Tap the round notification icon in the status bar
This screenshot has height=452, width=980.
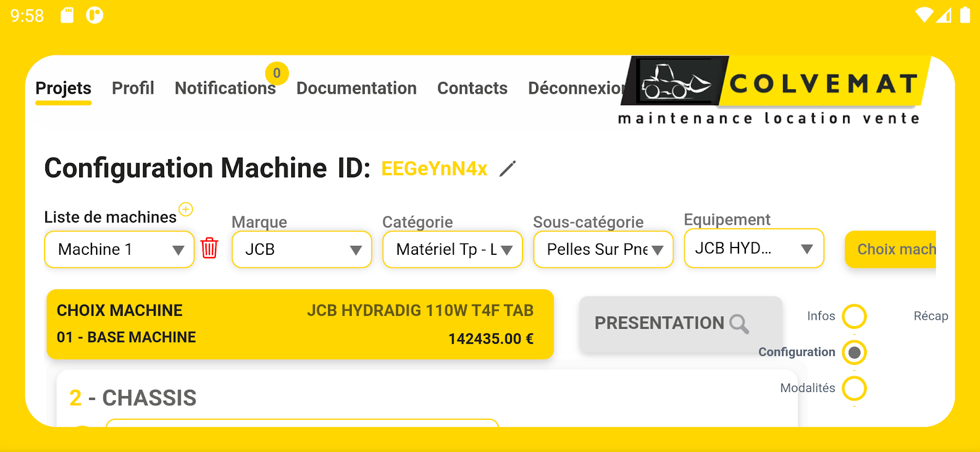pyautogui.click(x=94, y=15)
